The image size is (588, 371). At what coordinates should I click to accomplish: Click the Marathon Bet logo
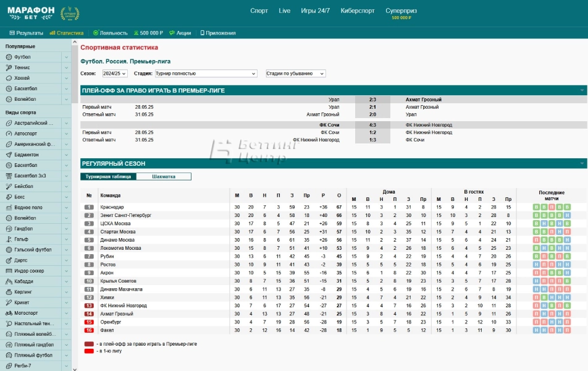click(31, 13)
